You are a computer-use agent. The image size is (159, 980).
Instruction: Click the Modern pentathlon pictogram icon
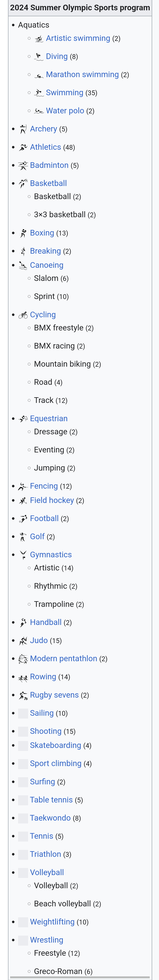point(23,659)
